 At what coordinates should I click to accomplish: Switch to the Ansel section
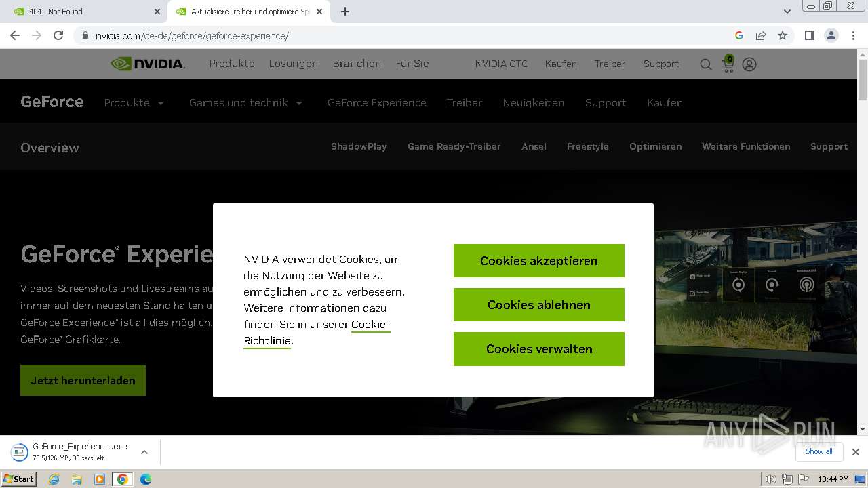[534, 146]
